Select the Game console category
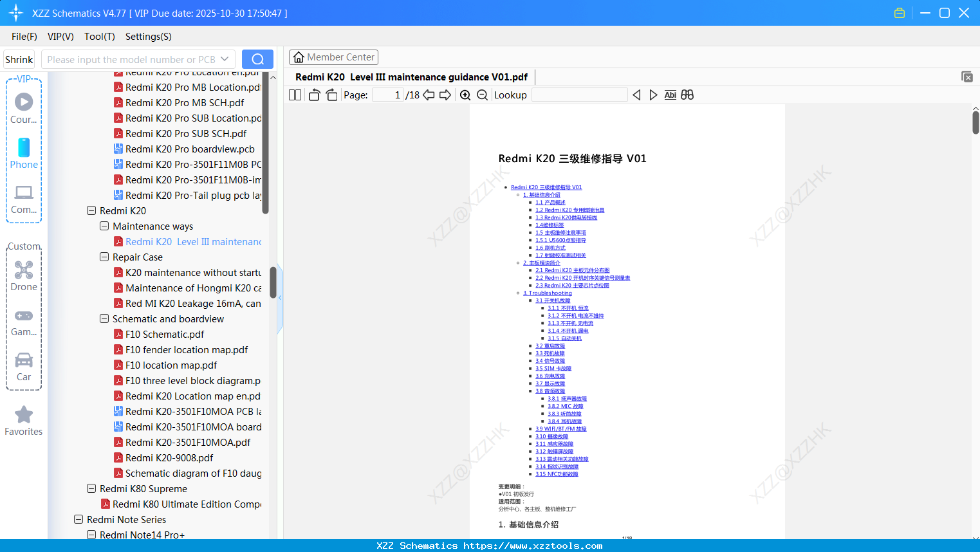Screen dimensions: 980x552 pos(24,322)
